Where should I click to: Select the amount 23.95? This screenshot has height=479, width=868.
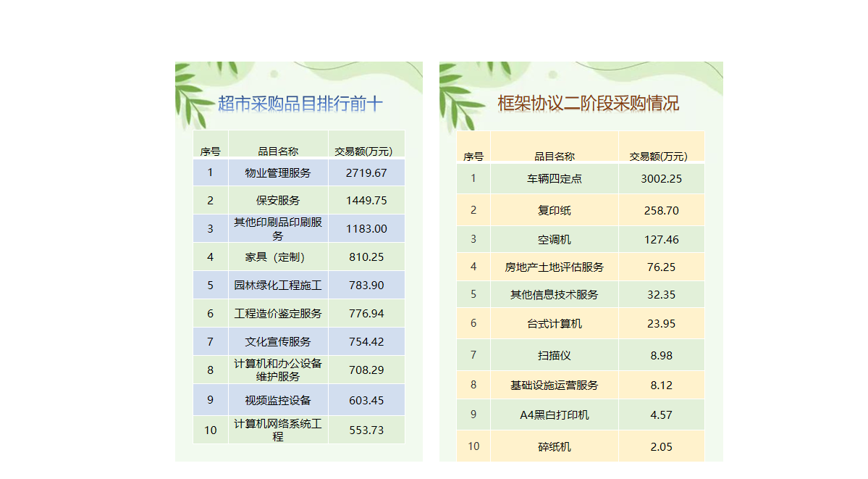pyautogui.click(x=662, y=324)
